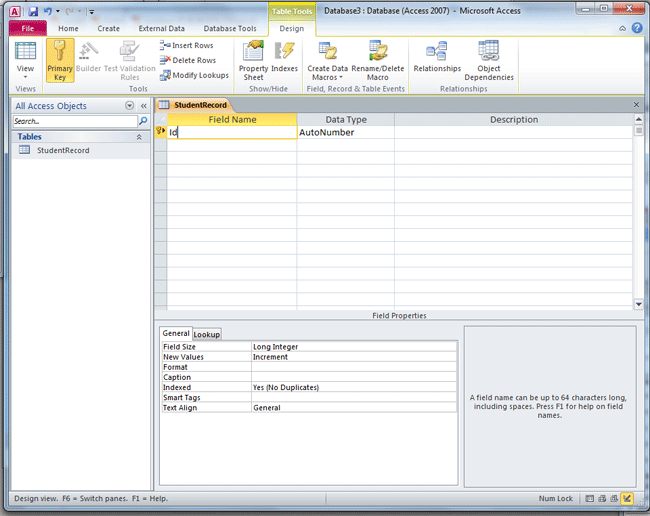This screenshot has height=516, width=650.
Task: Open Microsoft Access Help icon
Action: (x=637, y=28)
